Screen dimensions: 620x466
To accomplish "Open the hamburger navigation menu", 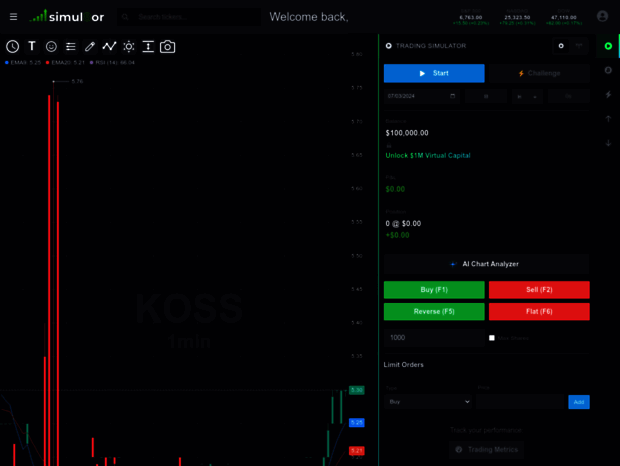I will coord(13,17).
